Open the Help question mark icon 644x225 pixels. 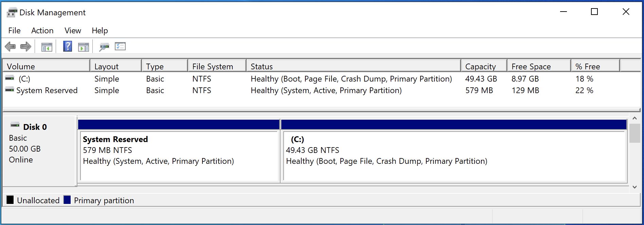68,46
